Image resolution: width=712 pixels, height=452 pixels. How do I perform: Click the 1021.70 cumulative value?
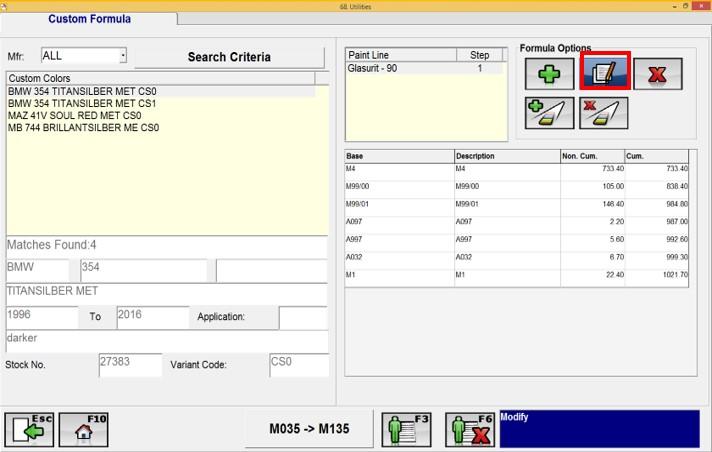675,275
